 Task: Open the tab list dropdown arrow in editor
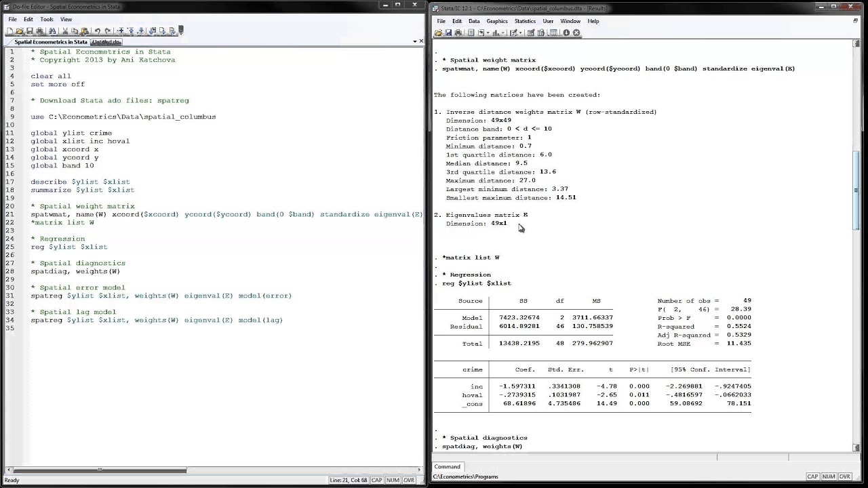click(x=415, y=41)
